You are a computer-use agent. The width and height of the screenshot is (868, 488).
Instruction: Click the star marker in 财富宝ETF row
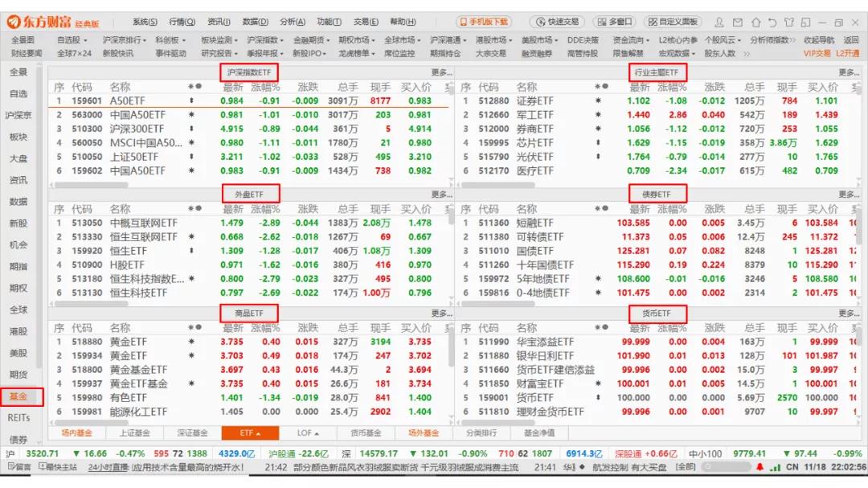tap(599, 383)
